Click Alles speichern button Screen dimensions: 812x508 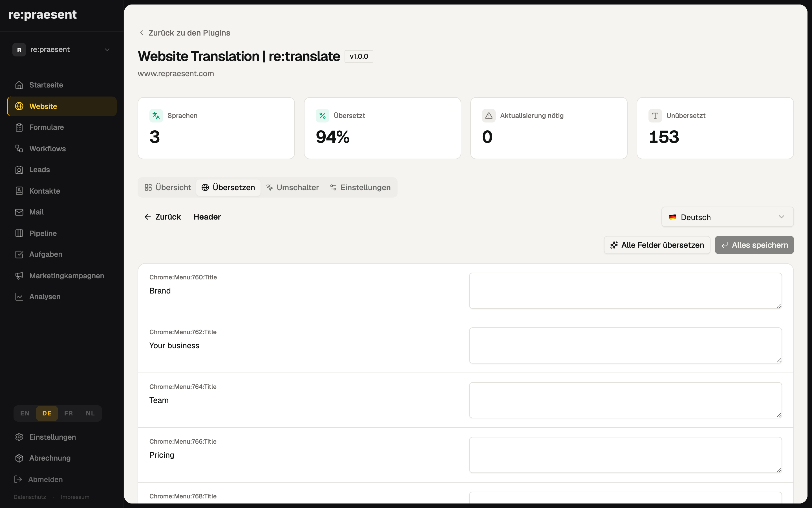tap(754, 245)
